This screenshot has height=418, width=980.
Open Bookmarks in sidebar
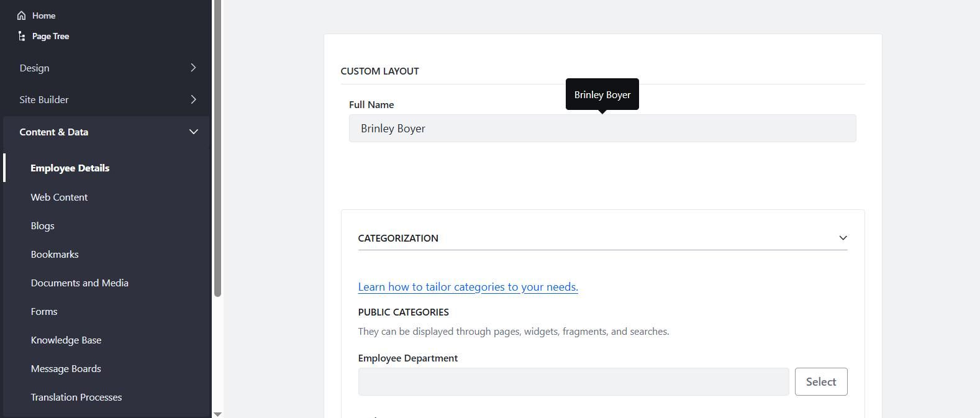click(x=55, y=254)
